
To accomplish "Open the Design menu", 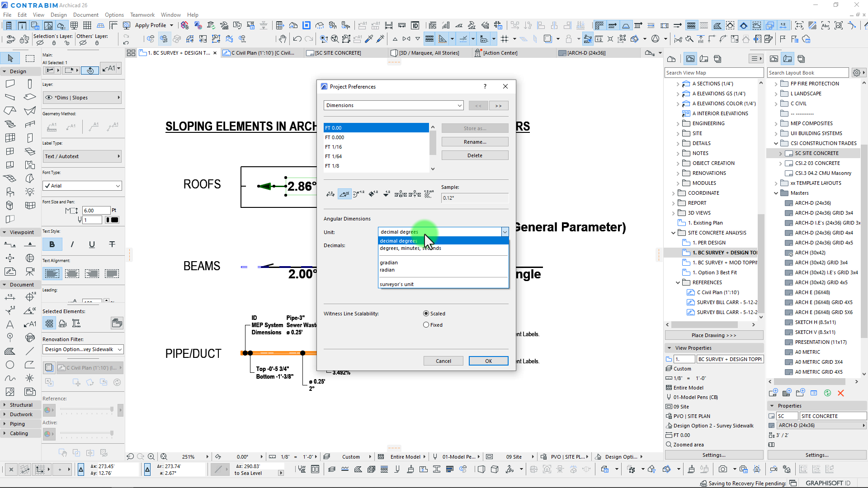I will click(x=59, y=15).
